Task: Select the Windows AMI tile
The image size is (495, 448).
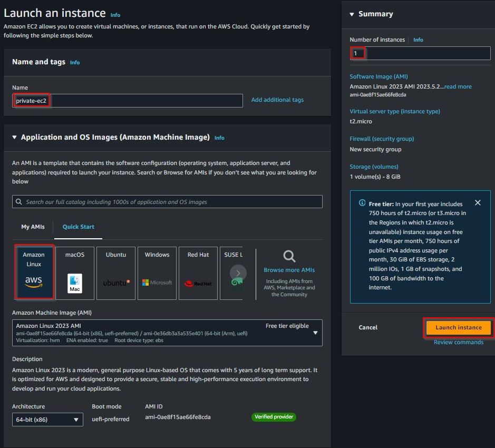Action: click(x=157, y=273)
